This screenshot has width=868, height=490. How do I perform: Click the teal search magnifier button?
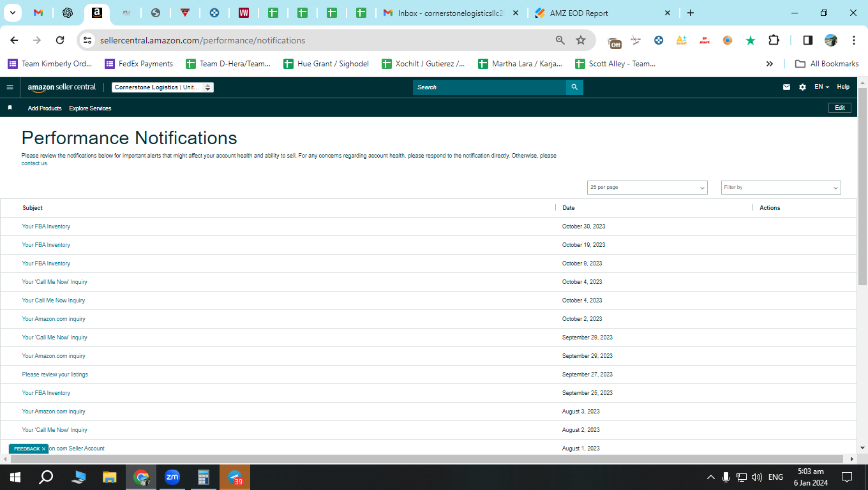pos(574,87)
